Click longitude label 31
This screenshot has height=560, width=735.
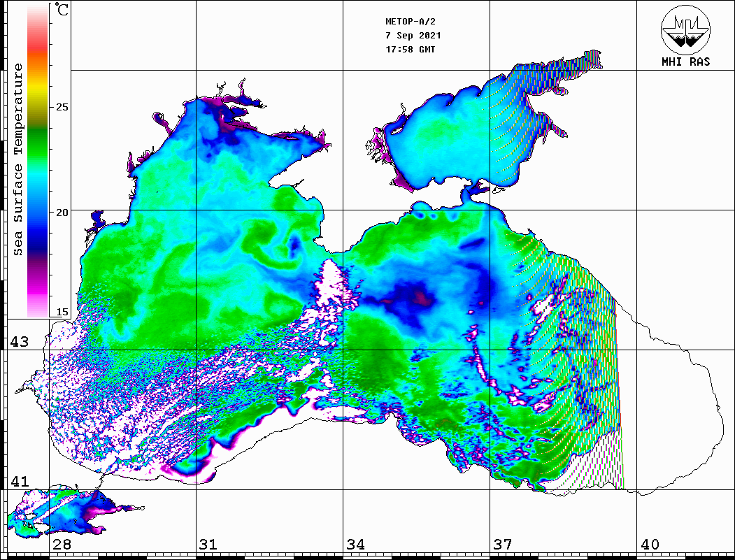[x=208, y=544]
